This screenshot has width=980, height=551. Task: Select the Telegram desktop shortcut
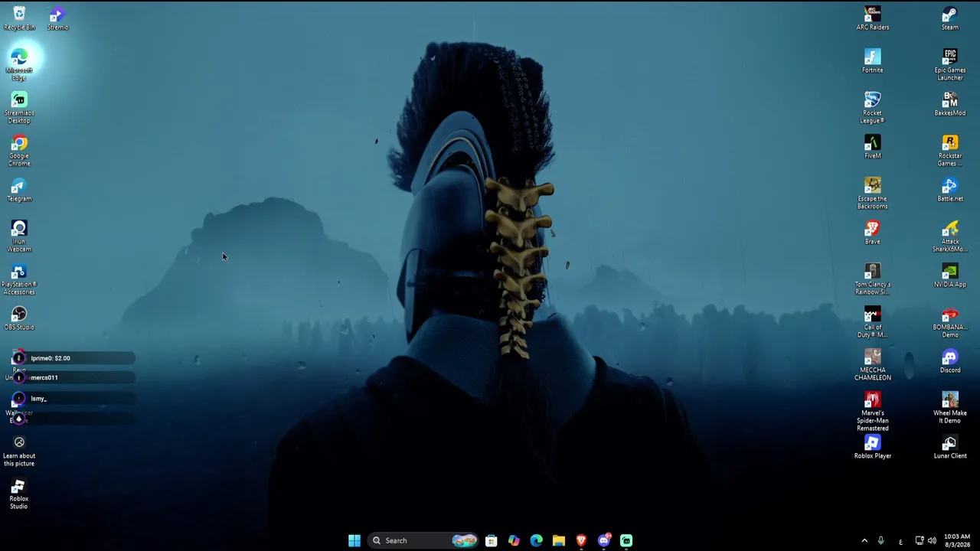tap(19, 190)
